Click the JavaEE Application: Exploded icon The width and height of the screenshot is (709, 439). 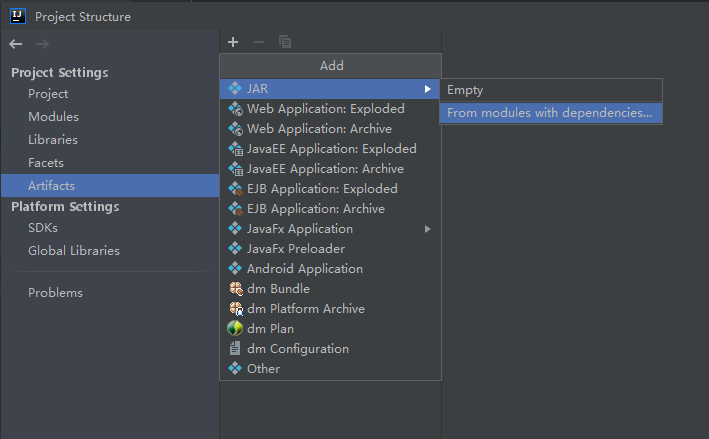235,148
